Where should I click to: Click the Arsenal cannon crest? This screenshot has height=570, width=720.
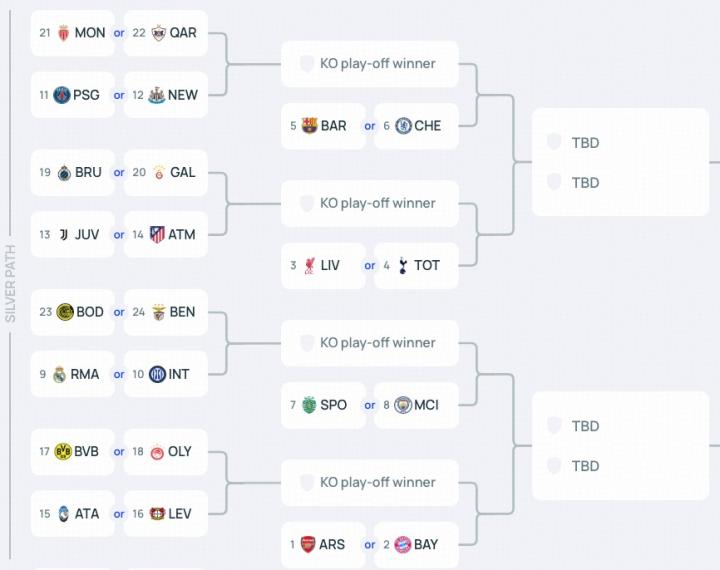308,545
